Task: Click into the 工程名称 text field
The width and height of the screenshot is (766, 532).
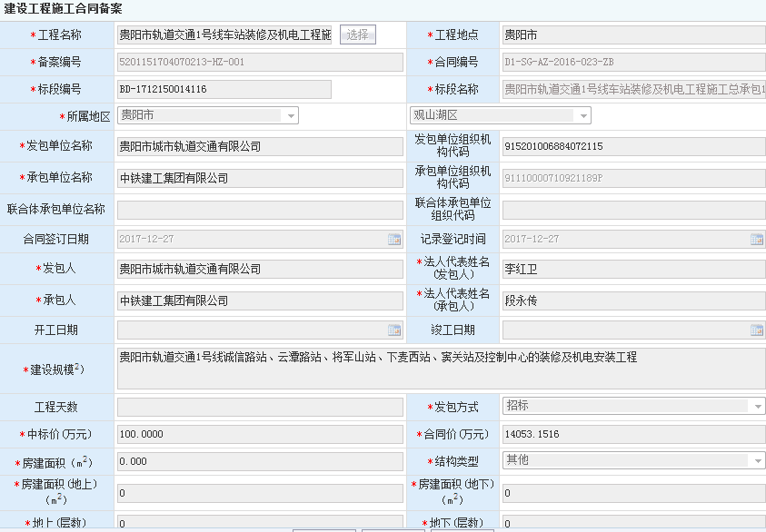Action: tap(225, 35)
